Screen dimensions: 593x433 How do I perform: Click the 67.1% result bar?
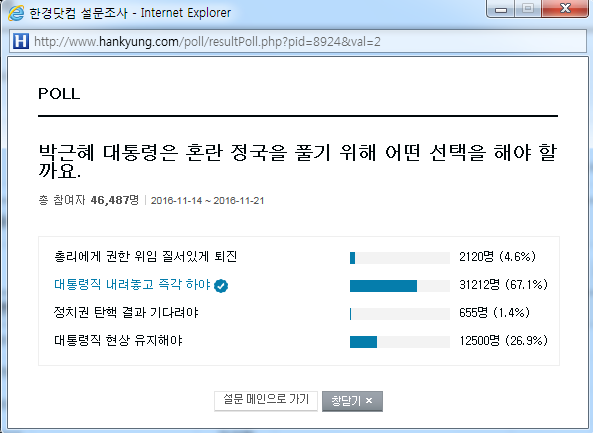pos(400,286)
